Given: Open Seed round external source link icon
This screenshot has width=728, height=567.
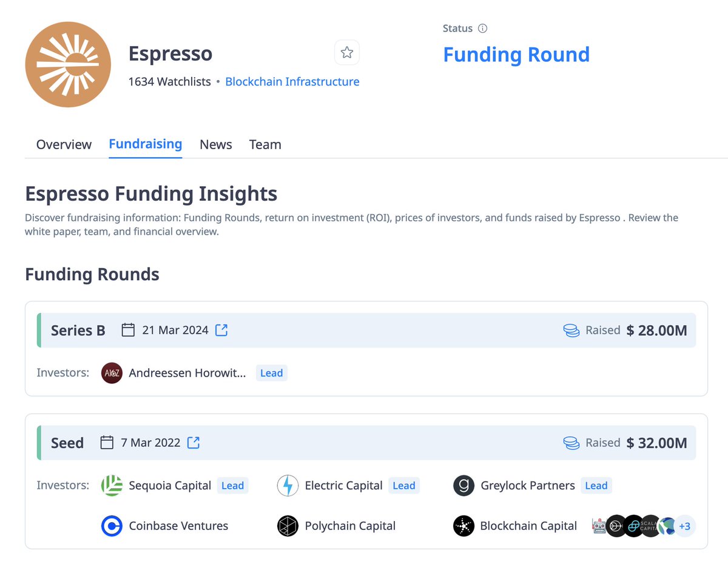Looking at the screenshot, I should [x=194, y=443].
